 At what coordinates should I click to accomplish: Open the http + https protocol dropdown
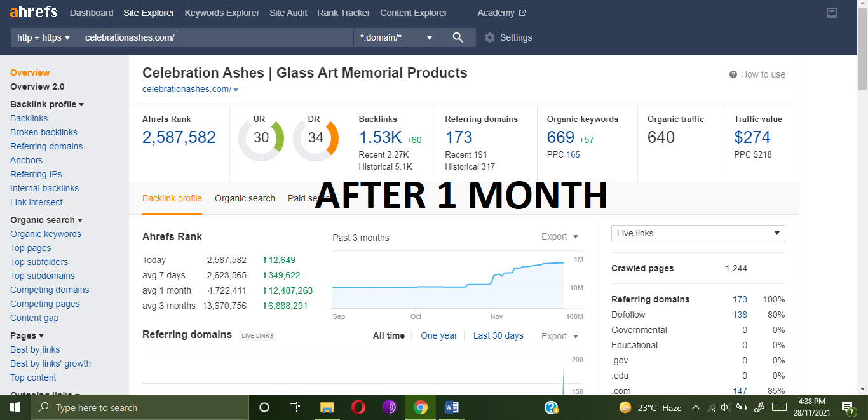[x=43, y=37]
